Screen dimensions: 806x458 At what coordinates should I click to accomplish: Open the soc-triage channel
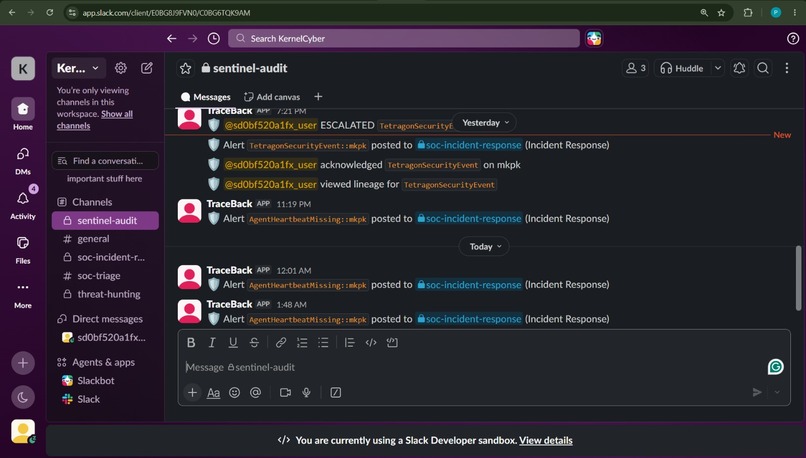(105, 276)
